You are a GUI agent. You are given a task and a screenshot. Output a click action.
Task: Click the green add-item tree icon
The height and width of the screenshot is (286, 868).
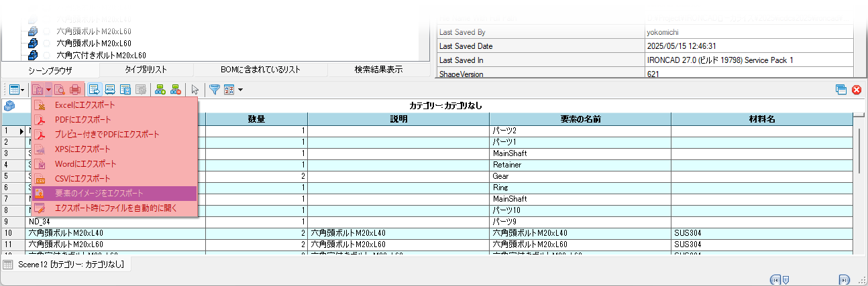[x=160, y=89]
